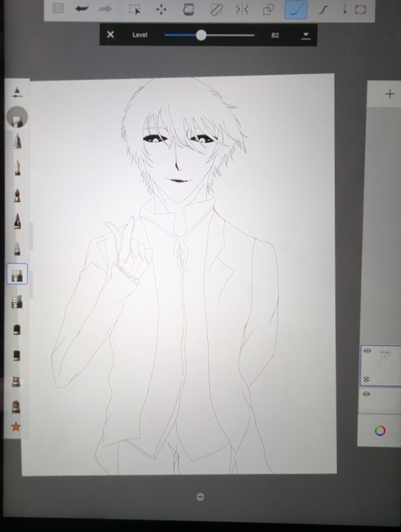Undo the last stroke
Image resolution: width=401 pixels, height=532 pixels.
[82, 9]
